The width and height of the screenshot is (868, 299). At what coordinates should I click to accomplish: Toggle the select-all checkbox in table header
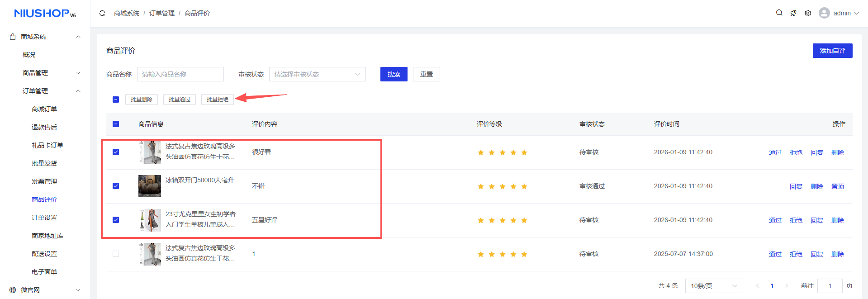click(116, 124)
